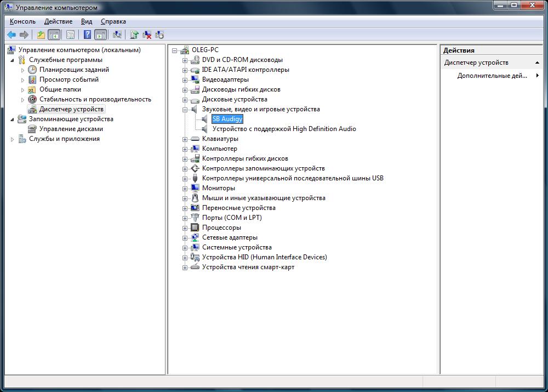
Task: Click the Up one level folder icon
Action: 41,35
